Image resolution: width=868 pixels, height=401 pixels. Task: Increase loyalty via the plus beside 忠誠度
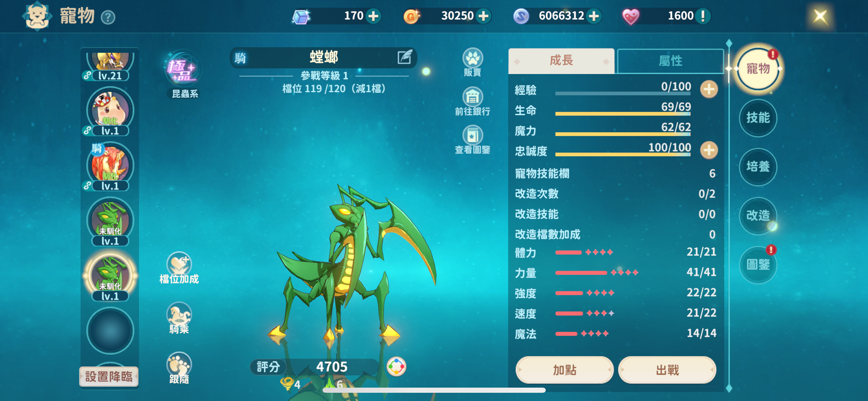pos(709,150)
